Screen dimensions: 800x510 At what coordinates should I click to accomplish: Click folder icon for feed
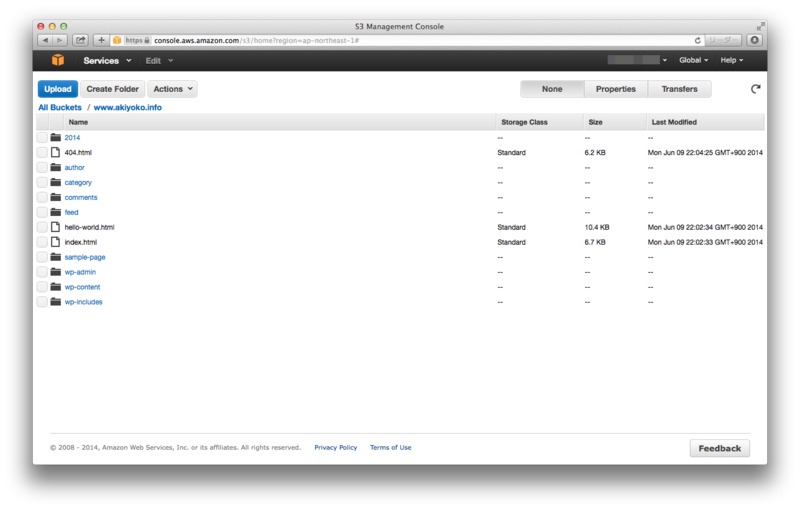[x=56, y=212]
